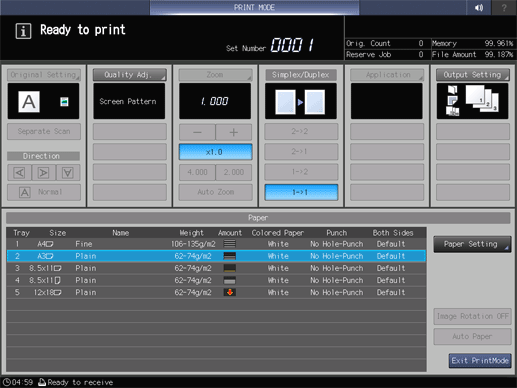Open the Zoom settings menu
517x388 pixels.
pos(215,75)
